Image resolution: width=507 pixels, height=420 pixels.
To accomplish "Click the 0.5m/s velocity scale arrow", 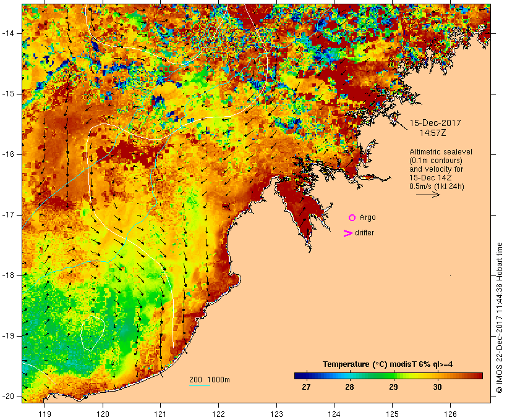I will coord(428,195).
